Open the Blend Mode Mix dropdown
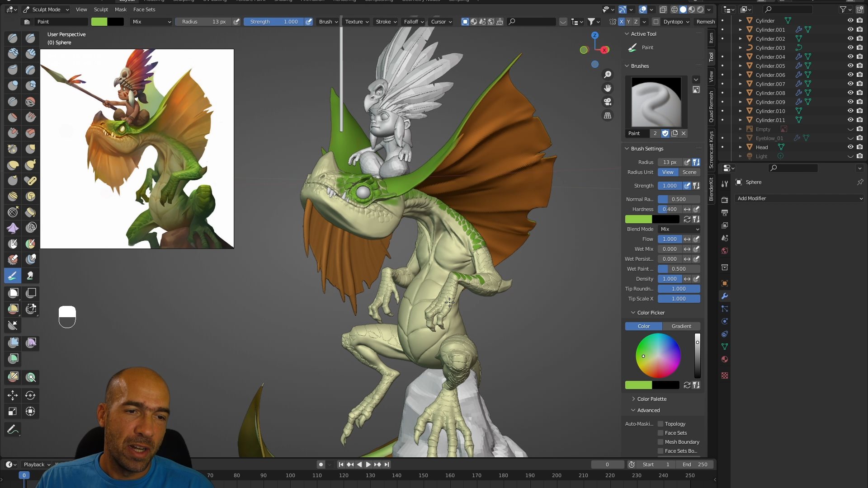This screenshot has height=488, width=868. 678,229
